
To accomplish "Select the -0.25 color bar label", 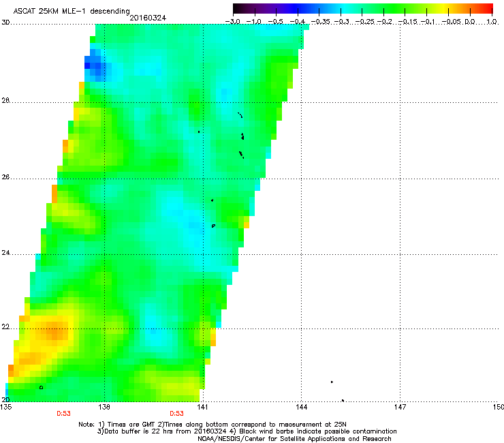I will click(365, 22).
